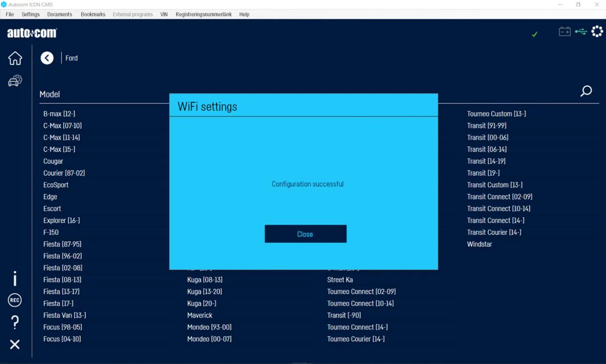Viewport: 606px width, 364px height.
Task: Select model Courier [87-02]
Action: point(64,173)
